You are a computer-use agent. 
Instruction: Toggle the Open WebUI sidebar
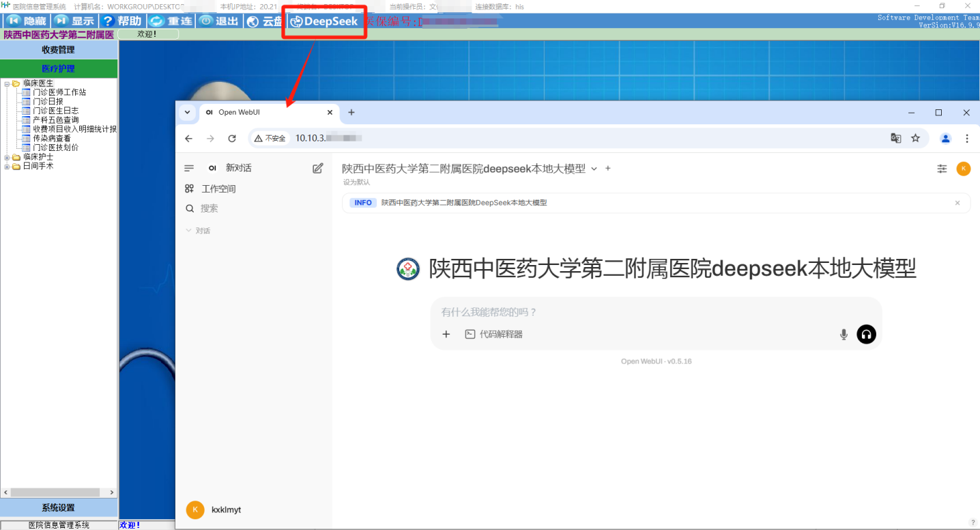tap(190, 168)
